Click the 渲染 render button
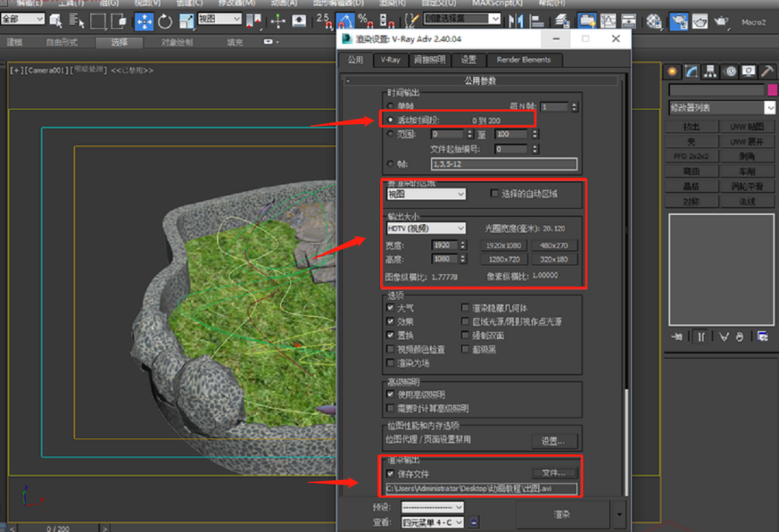The width and height of the screenshot is (779, 532). click(562, 515)
